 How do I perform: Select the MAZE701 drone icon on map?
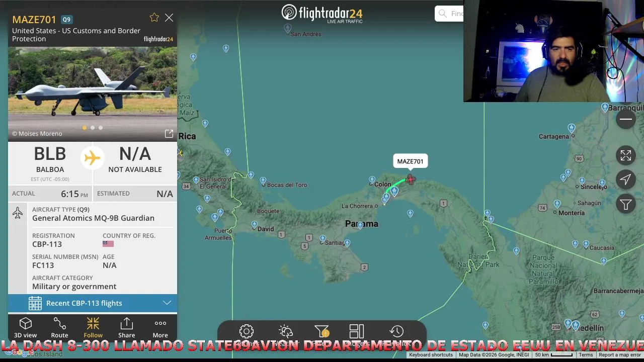click(411, 179)
